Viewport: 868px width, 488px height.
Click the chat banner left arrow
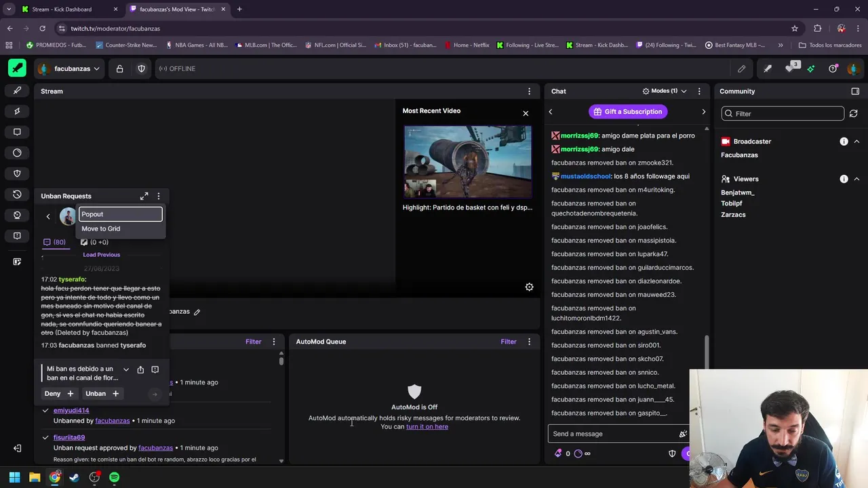551,112
